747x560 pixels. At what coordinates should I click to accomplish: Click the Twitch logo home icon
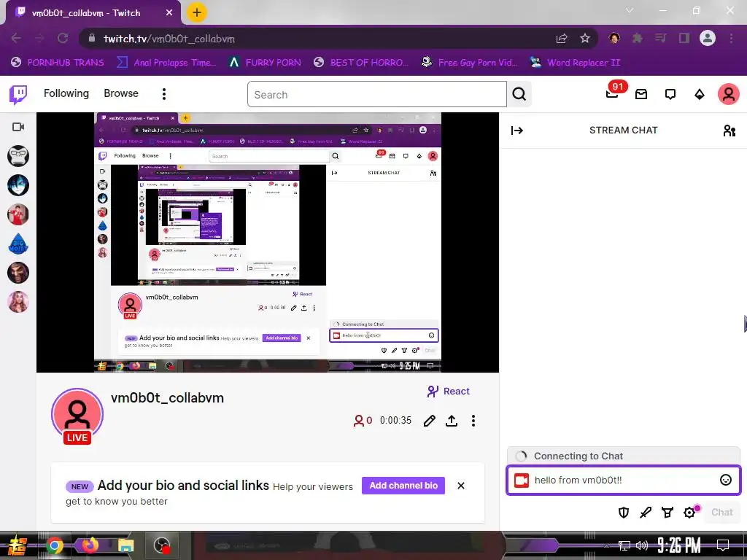(x=18, y=94)
